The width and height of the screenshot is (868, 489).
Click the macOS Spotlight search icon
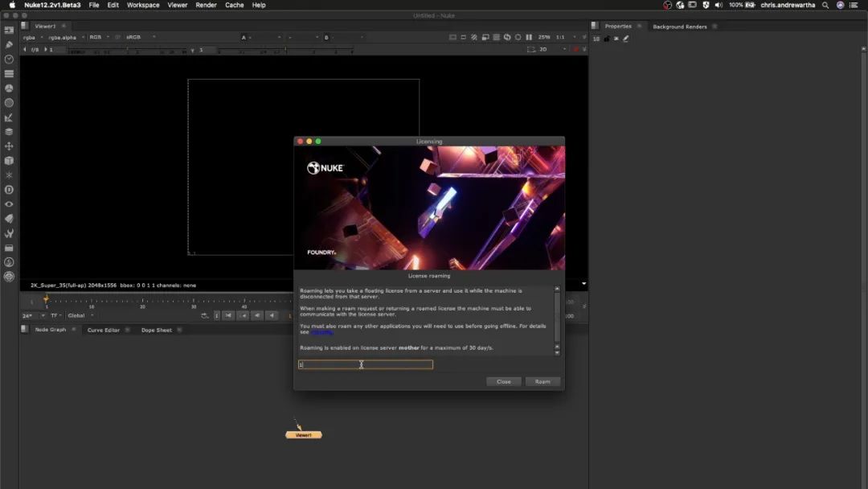click(x=827, y=5)
